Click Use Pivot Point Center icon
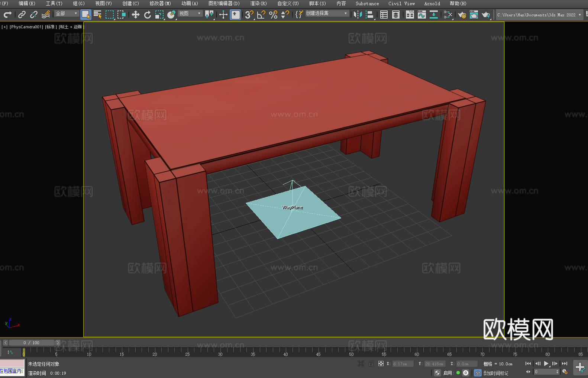The height and width of the screenshot is (378, 588). 209,14
